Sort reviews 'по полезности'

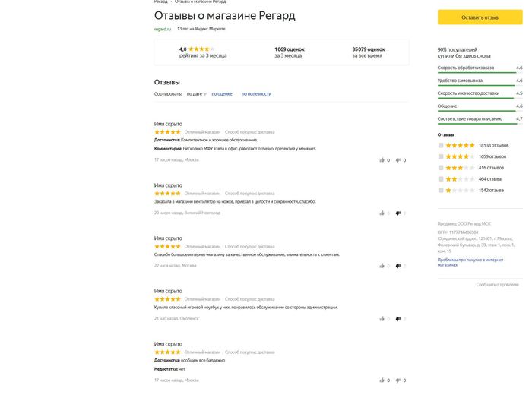click(256, 94)
